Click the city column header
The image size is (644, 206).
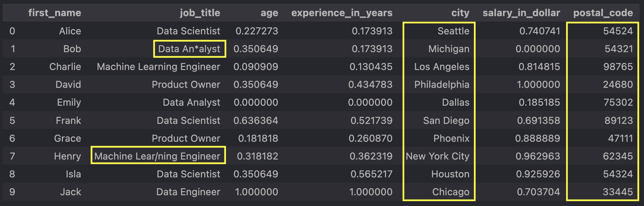pos(460,13)
